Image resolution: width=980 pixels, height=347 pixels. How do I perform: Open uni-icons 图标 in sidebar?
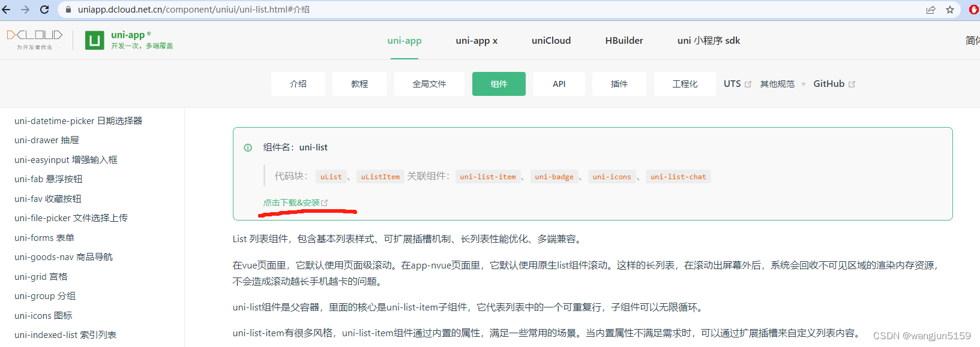pyautogui.click(x=43, y=316)
